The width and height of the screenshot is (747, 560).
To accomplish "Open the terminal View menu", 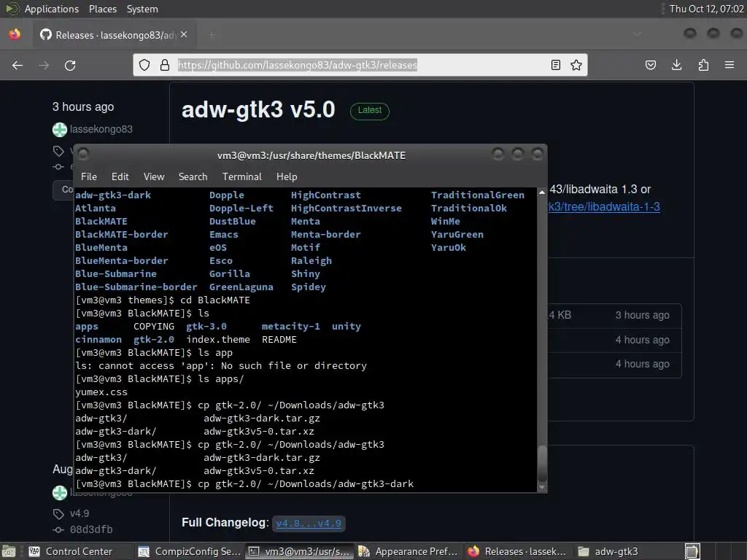I will [x=154, y=176].
